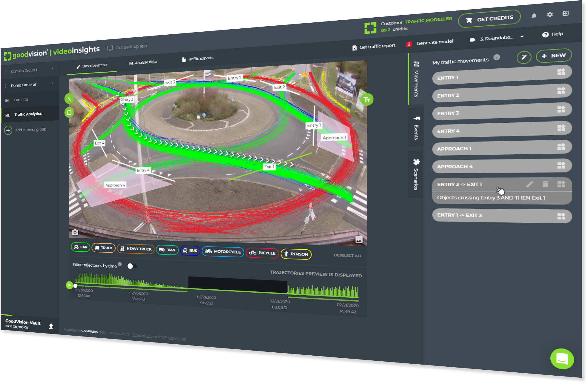Click the Help question mark icon
Viewport: 588px width, 384px height.
(545, 35)
